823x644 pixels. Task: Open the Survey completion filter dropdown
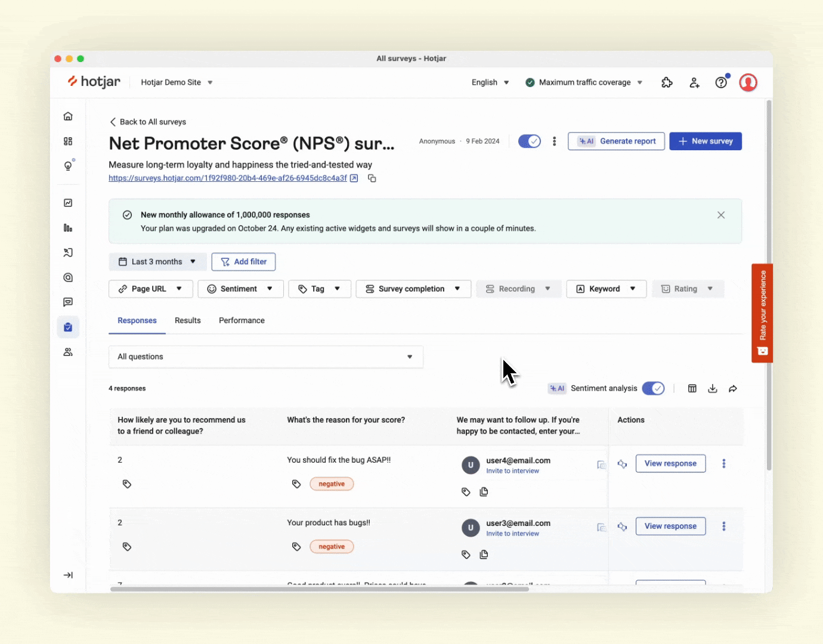pyautogui.click(x=413, y=289)
